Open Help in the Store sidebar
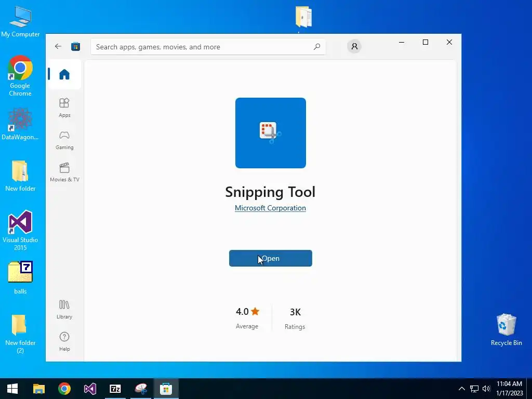This screenshot has height=399, width=532. click(x=64, y=342)
